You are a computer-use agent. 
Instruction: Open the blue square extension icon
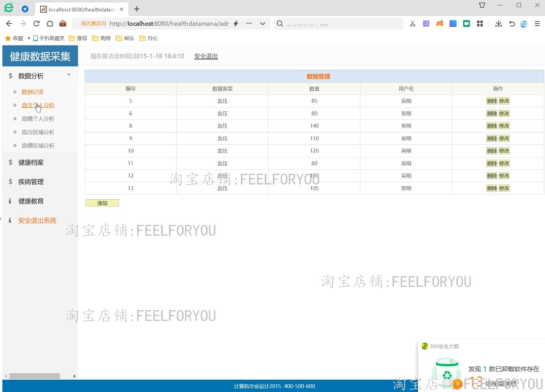click(x=453, y=24)
